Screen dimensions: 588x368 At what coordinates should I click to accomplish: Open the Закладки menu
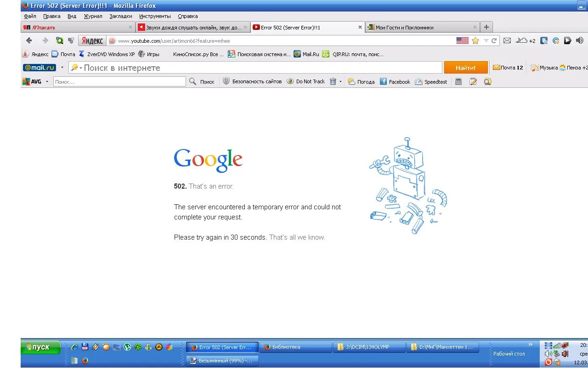click(x=120, y=16)
